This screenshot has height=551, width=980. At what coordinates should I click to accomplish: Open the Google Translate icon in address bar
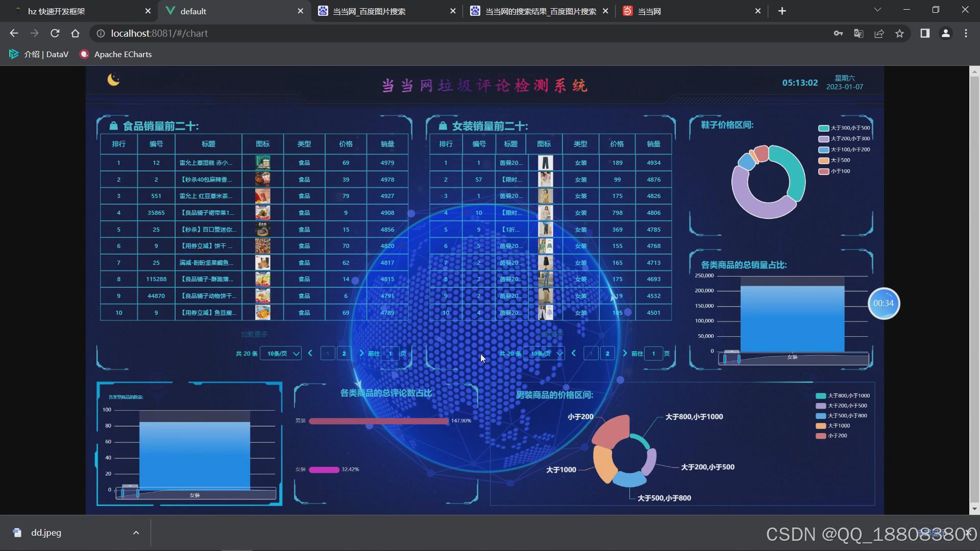(859, 34)
